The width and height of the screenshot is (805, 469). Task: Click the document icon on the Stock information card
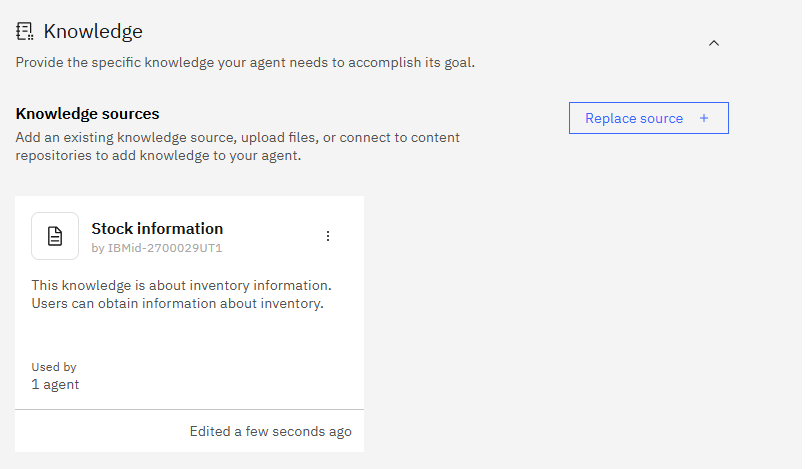[x=55, y=236]
